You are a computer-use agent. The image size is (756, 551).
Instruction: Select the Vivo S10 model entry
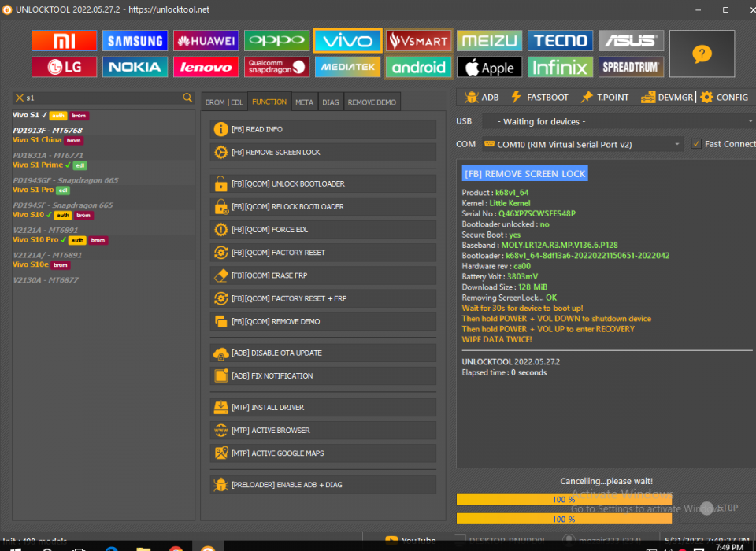[x=103, y=223]
